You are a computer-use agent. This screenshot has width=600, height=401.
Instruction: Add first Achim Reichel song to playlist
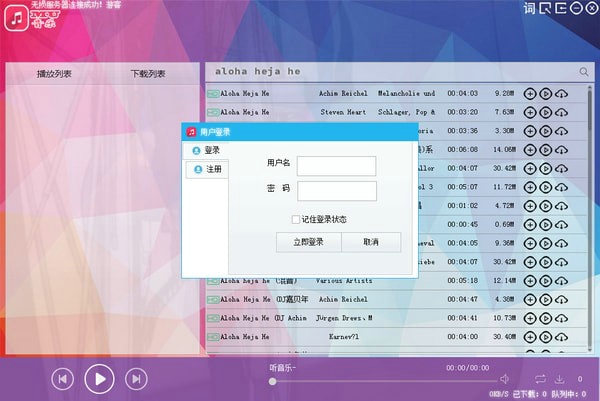tap(529, 93)
